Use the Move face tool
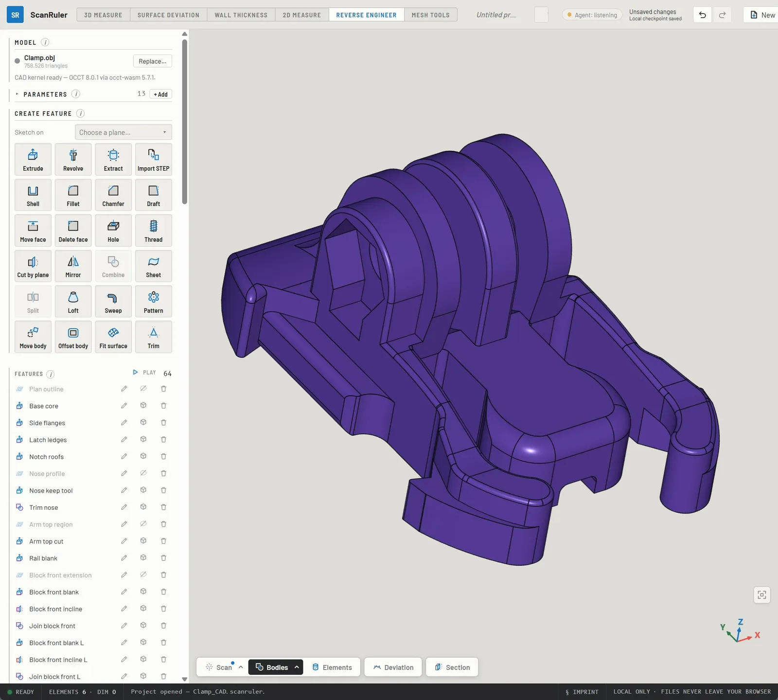The height and width of the screenshot is (700, 778). pyautogui.click(x=33, y=231)
